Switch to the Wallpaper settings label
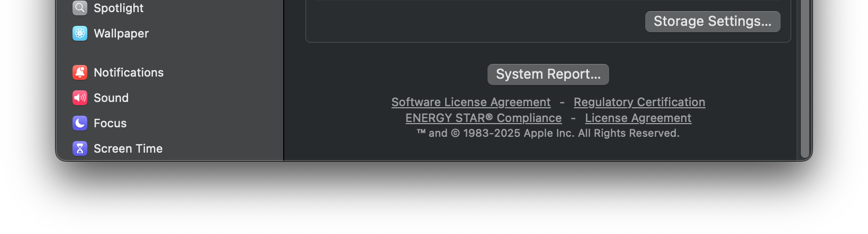 click(121, 33)
